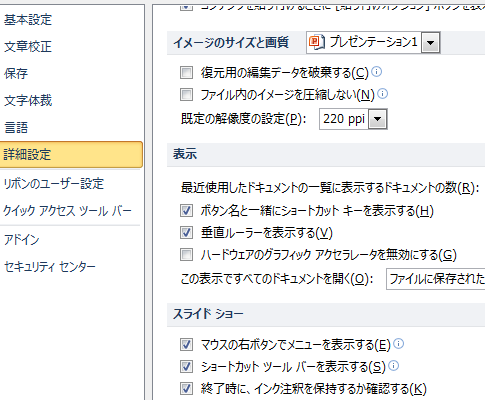
Task: Click info icon beside ショートカット ツール バーを表示する
Action: tap(394, 366)
